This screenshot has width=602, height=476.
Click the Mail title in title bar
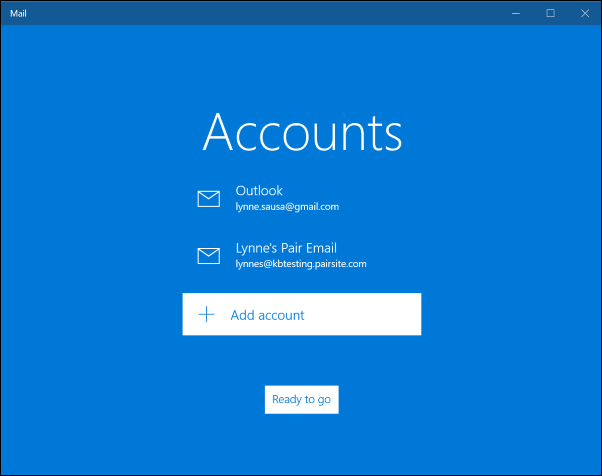[19, 13]
